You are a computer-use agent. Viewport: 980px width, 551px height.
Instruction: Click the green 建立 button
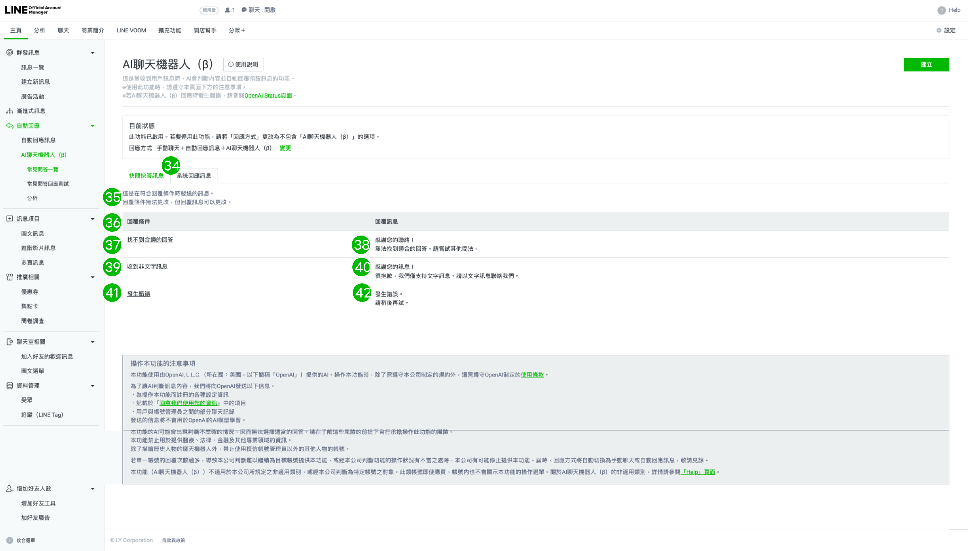[926, 64]
